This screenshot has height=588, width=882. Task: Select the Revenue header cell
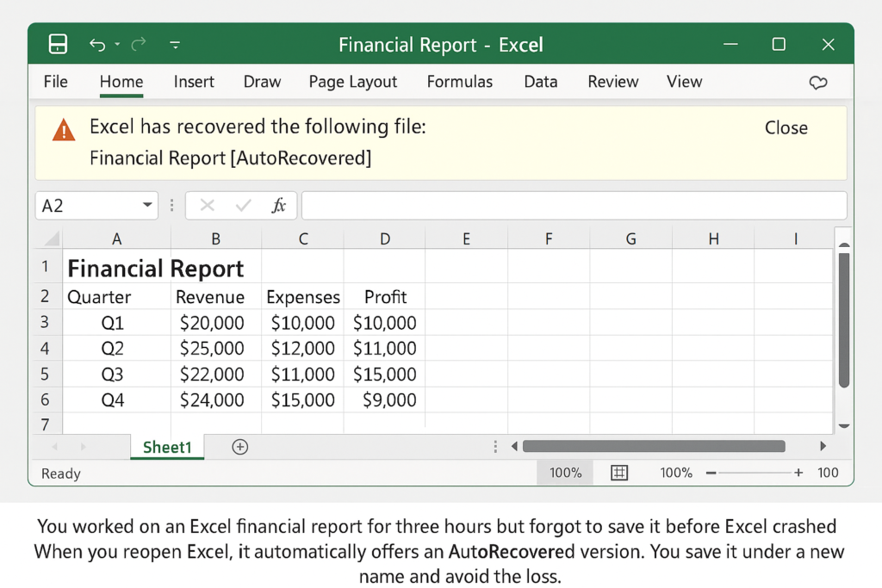[216, 296]
